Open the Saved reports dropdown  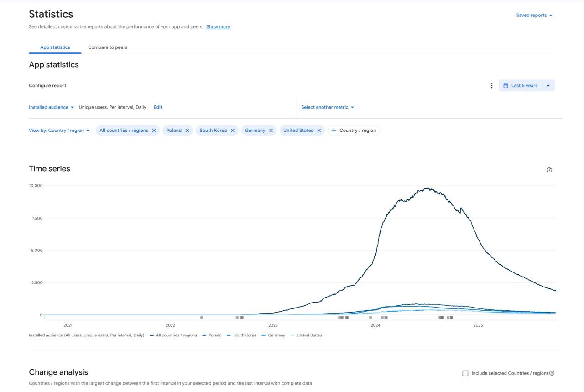pyautogui.click(x=534, y=15)
